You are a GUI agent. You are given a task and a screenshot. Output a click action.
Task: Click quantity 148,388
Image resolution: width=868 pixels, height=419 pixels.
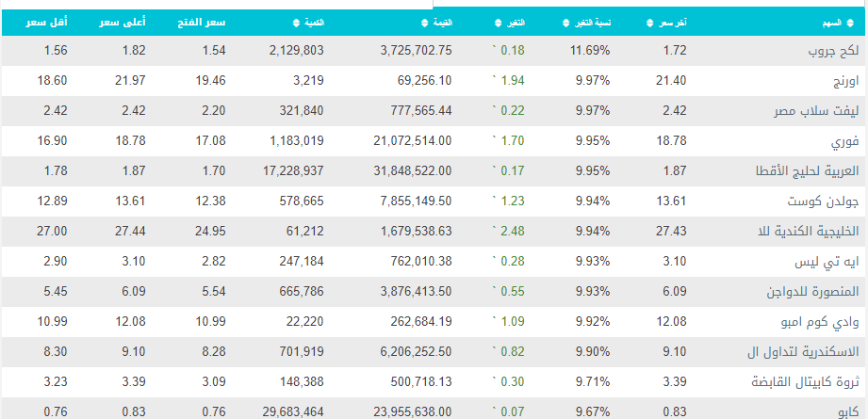tap(302, 382)
